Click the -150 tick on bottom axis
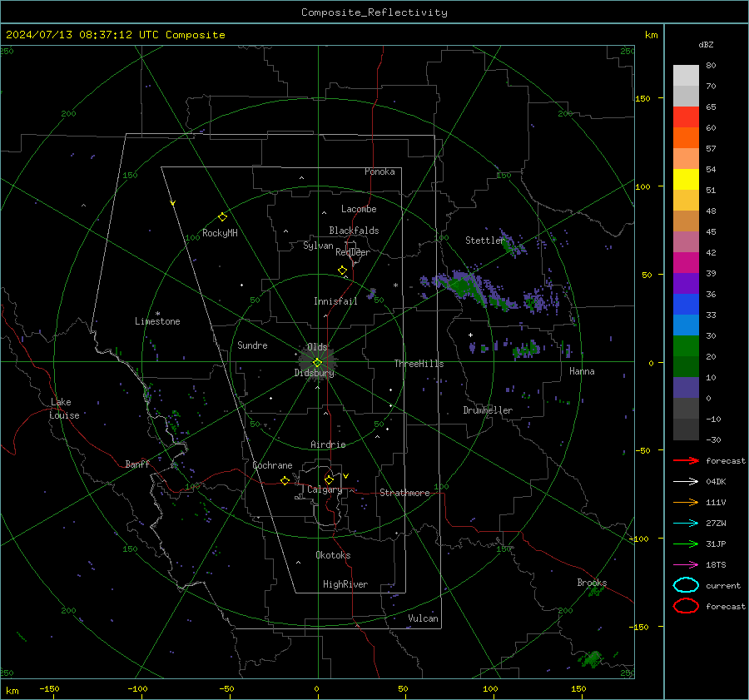This screenshot has height=700, width=749. [49, 689]
